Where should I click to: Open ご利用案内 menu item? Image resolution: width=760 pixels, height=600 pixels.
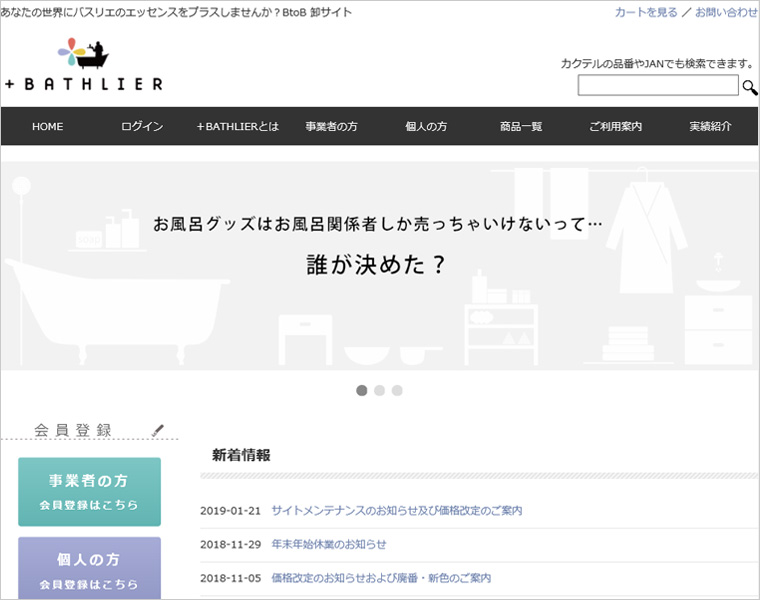(616, 126)
